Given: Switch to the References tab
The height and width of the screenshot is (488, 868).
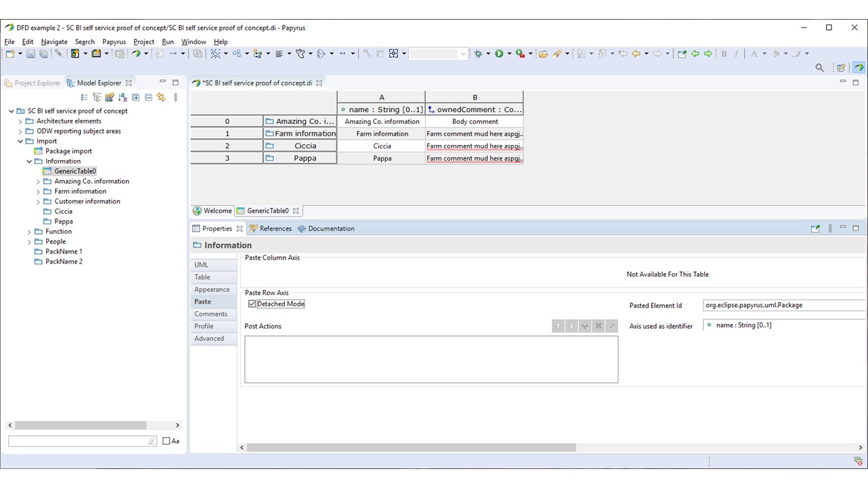Looking at the screenshot, I should tap(271, 228).
